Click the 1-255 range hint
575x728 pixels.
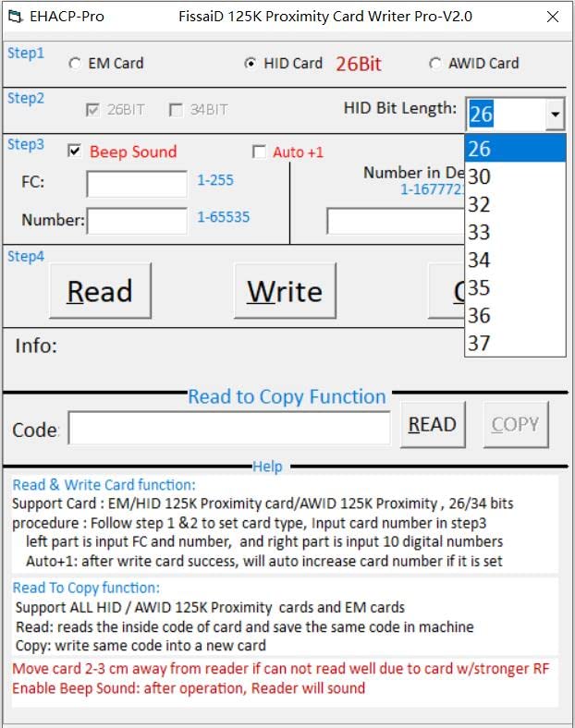point(215,179)
